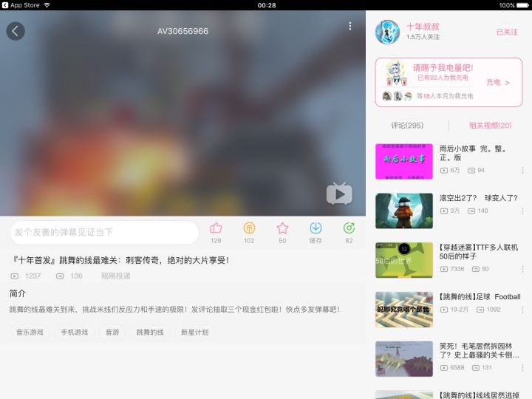
Task: Select the 新星计划 tag
Action: (195, 332)
